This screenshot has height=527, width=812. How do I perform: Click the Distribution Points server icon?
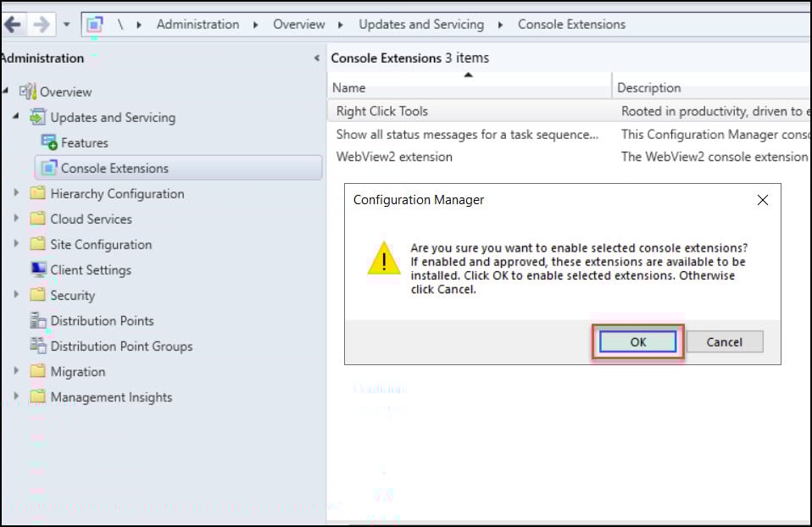(x=38, y=320)
